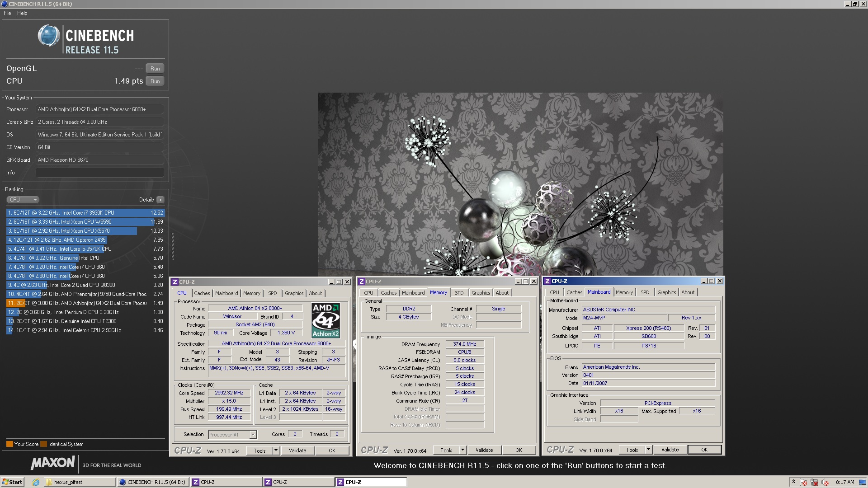Click the Details arrow button in Ranking

(160, 200)
